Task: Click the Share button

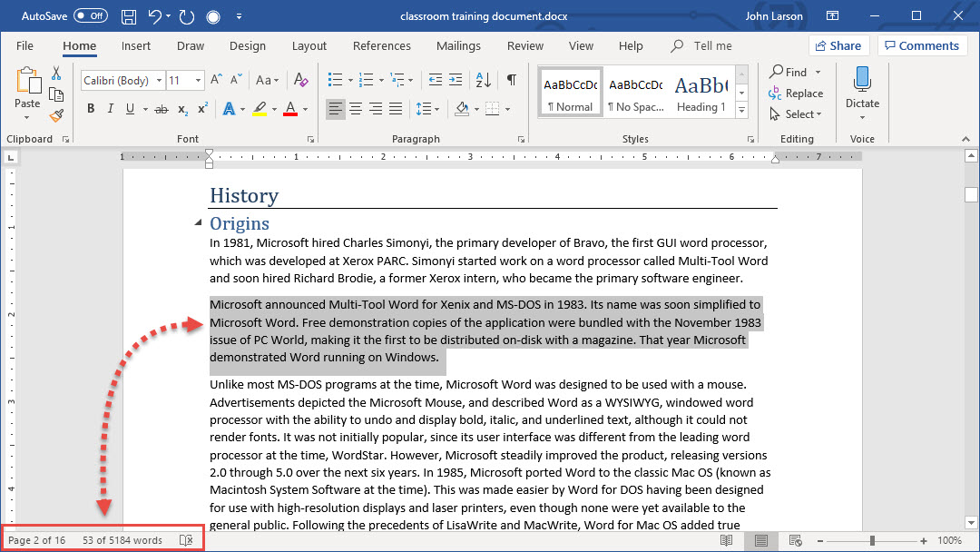Action: pyautogui.click(x=838, y=46)
